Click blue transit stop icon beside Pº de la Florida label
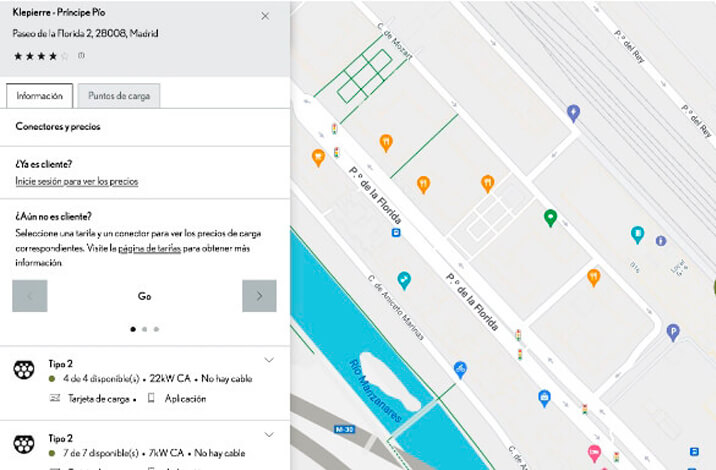This screenshot has width=716, height=470. coord(396,232)
